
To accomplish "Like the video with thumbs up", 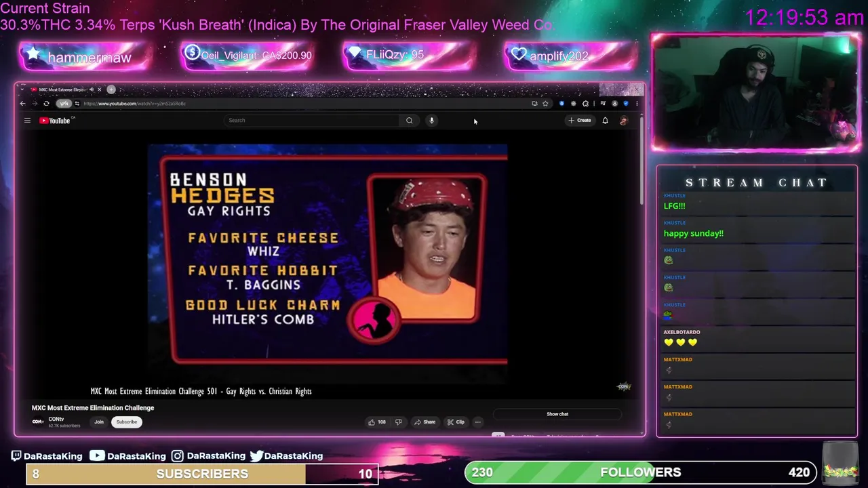I will pyautogui.click(x=376, y=422).
